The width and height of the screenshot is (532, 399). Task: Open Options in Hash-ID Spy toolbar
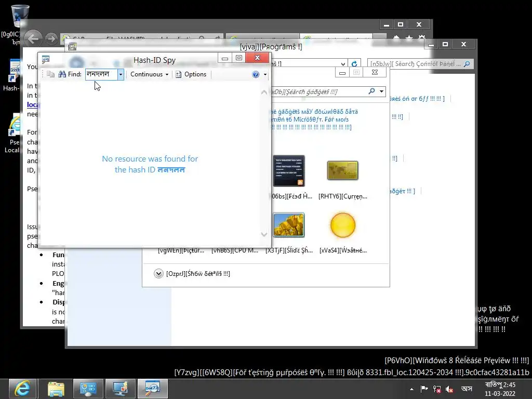[x=191, y=74]
